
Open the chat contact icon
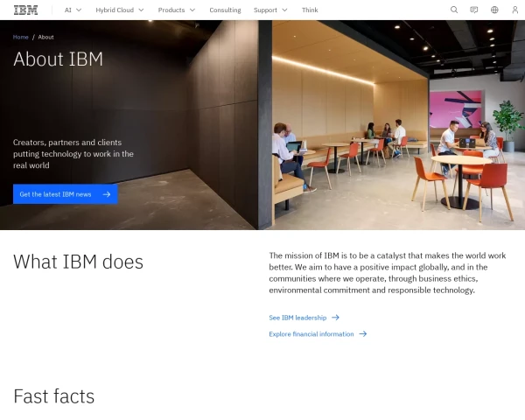[473, 10]
